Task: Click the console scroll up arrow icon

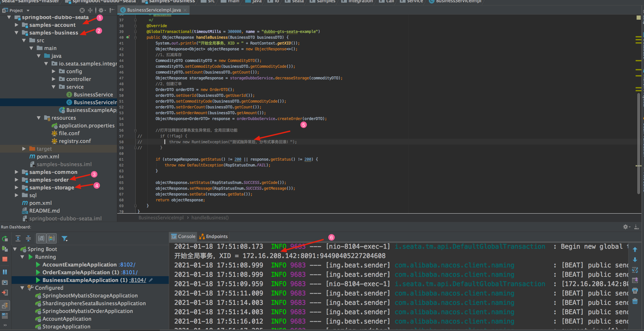Action: click(x=635, y=249)
